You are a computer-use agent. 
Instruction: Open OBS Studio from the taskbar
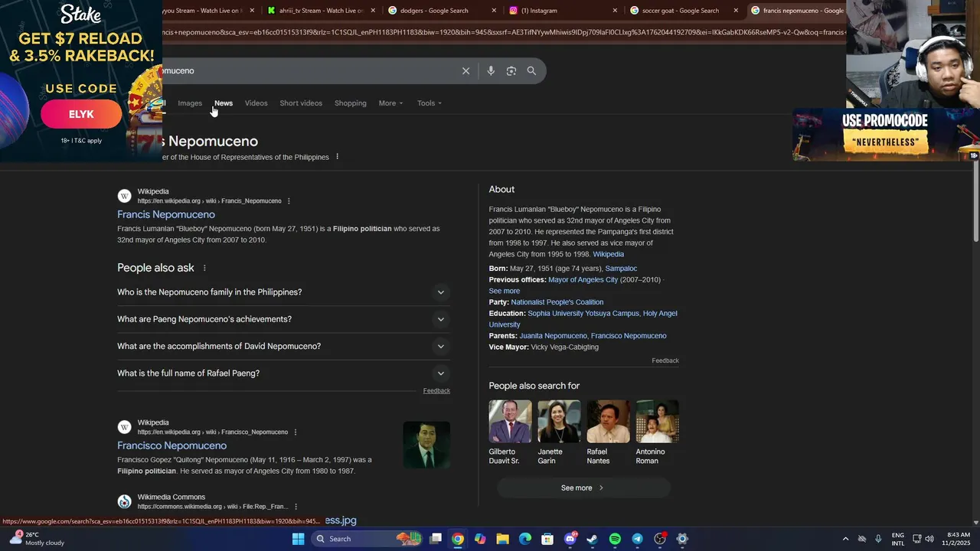click(660, 539)
